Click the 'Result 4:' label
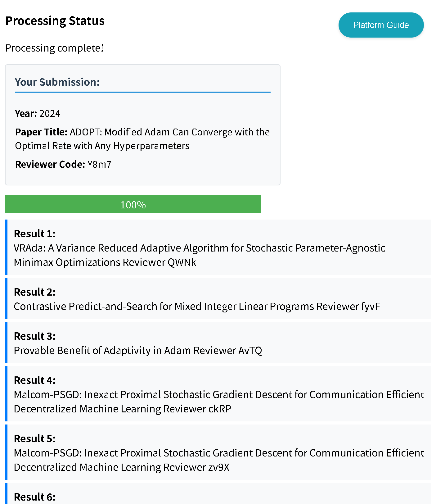 (x=35, y=380)
